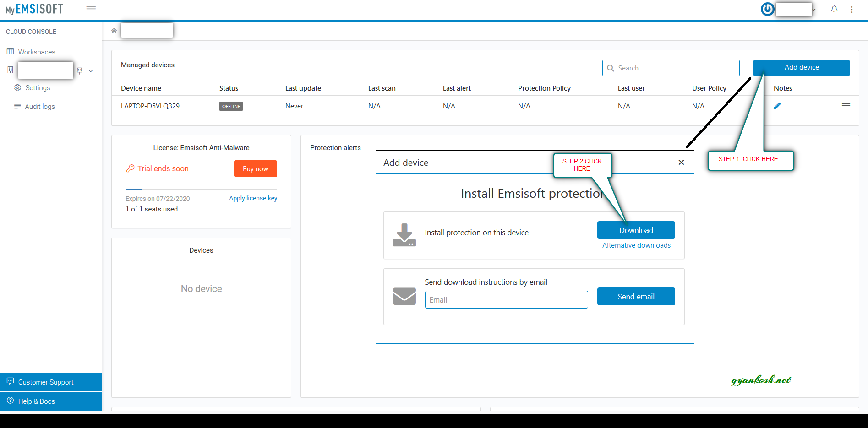This screenshot has height=428, width=868.
Task: Sort by Protection Policy column
Action: point(544,88)
